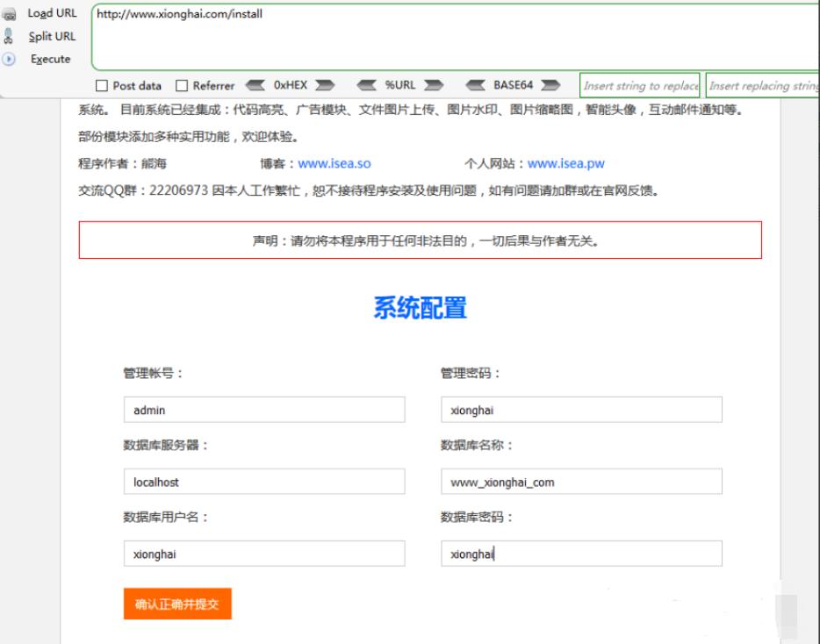Click the Load URL icon
This screenshot has width=820, height=644.
click(11, 14)
